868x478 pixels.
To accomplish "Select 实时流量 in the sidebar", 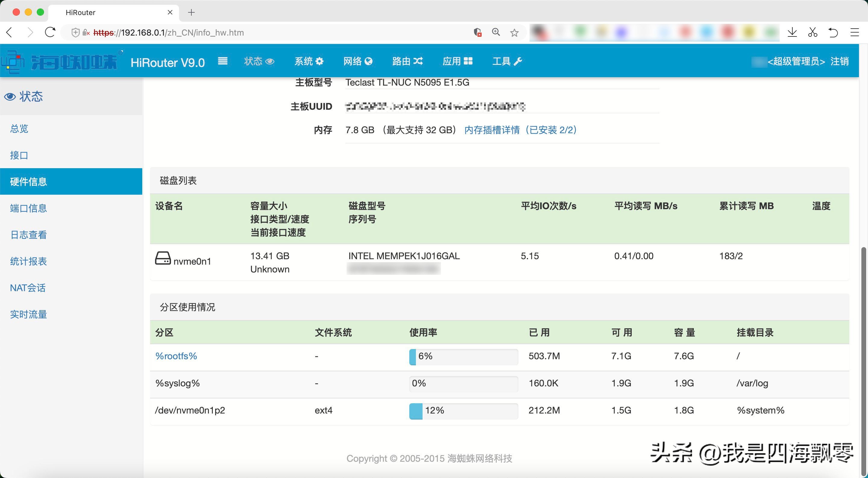I will click(x=29, y=314).
